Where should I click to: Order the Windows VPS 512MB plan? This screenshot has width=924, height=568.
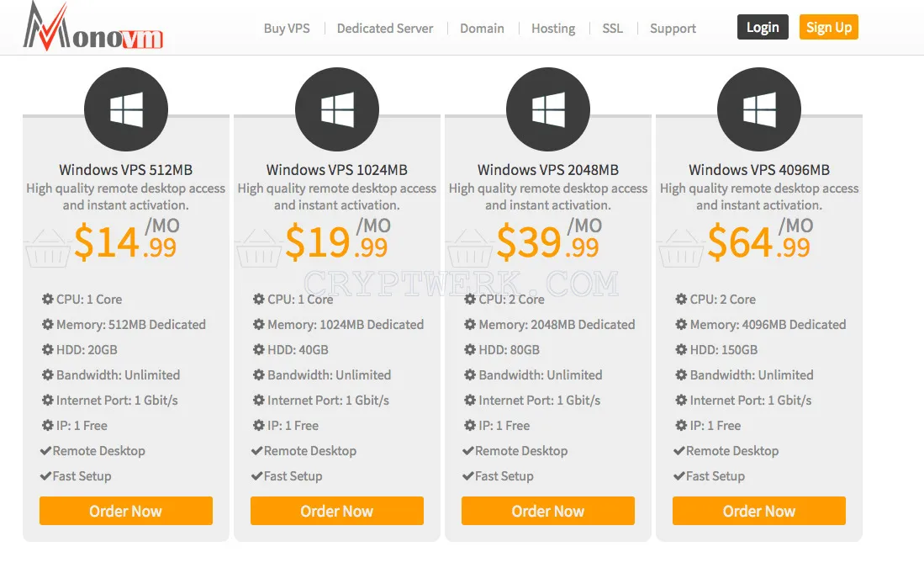pos(126,511)
